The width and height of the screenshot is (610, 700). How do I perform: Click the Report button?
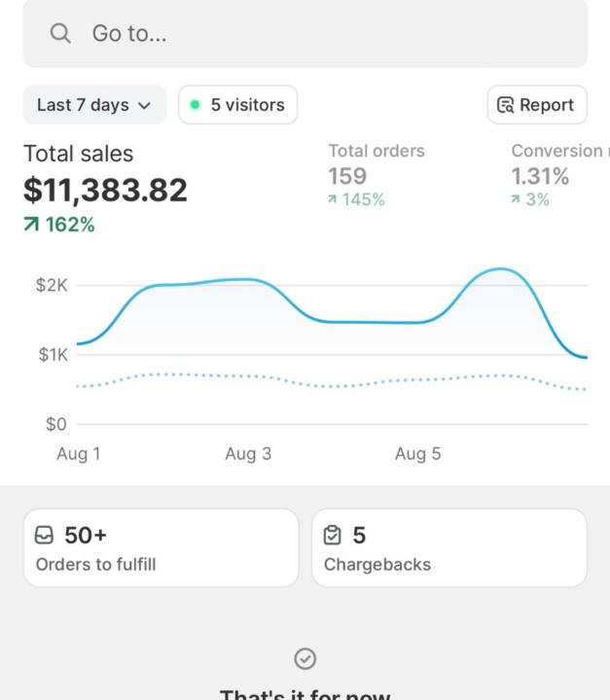pos(536,105)
